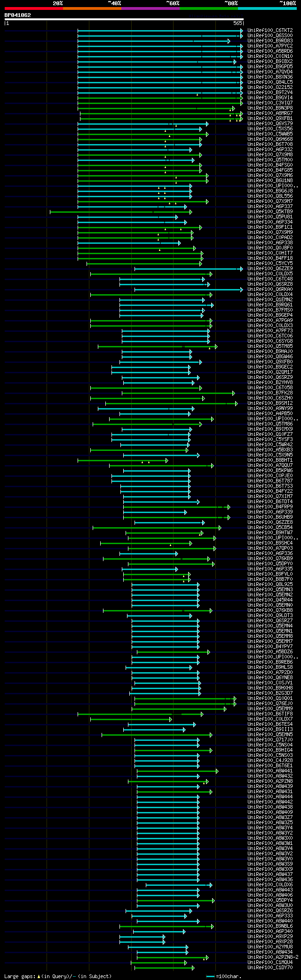
Task: Select the UniRef100_Q5KTB9 label
Action: (x=270, y=211)
